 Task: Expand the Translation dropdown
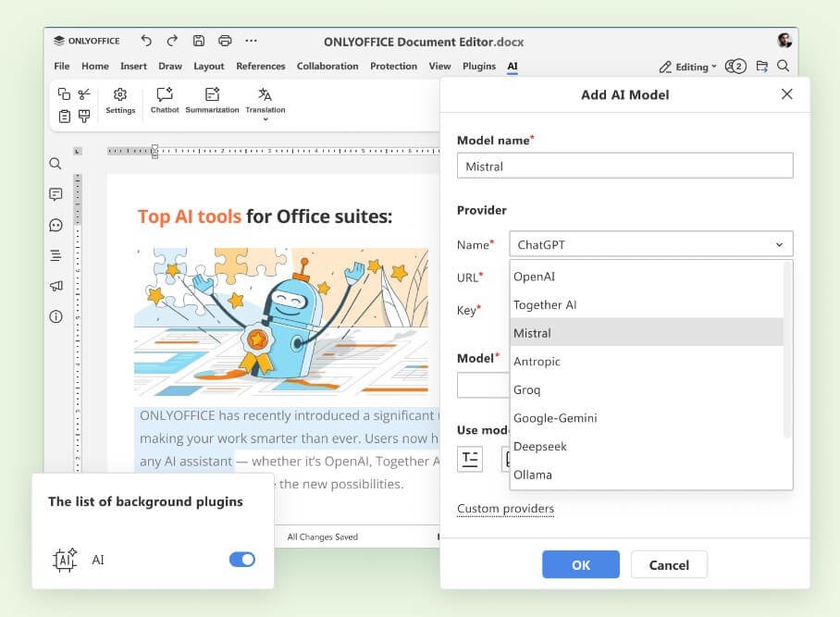click(x=266, y=118)
